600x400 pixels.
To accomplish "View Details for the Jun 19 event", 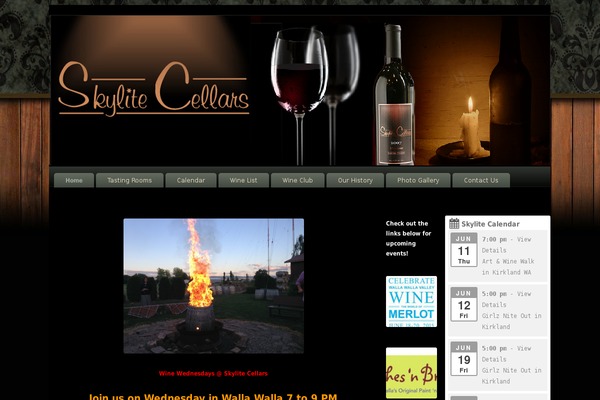I will pyautogui.click(x=506, y=354).
